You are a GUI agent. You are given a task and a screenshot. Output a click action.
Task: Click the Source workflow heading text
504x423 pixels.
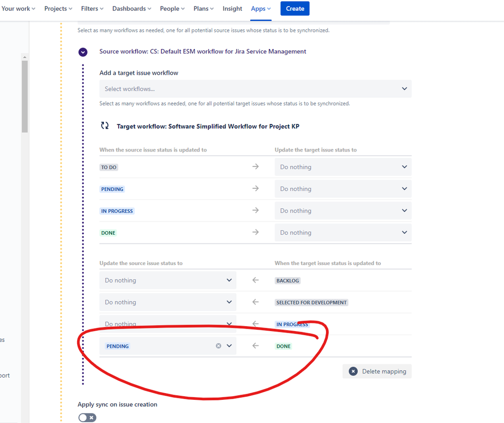(202, 51)
